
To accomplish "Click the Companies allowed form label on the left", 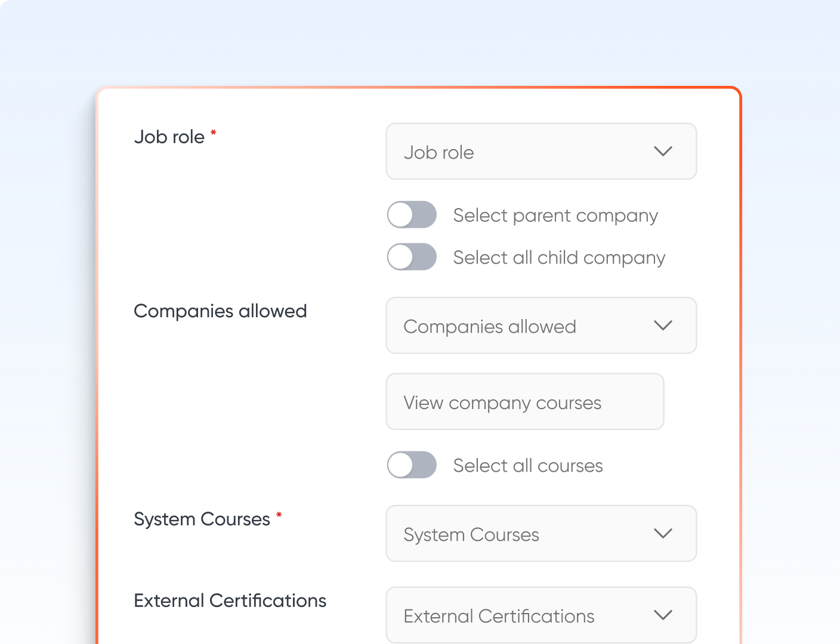I will [x=220, y=311].
